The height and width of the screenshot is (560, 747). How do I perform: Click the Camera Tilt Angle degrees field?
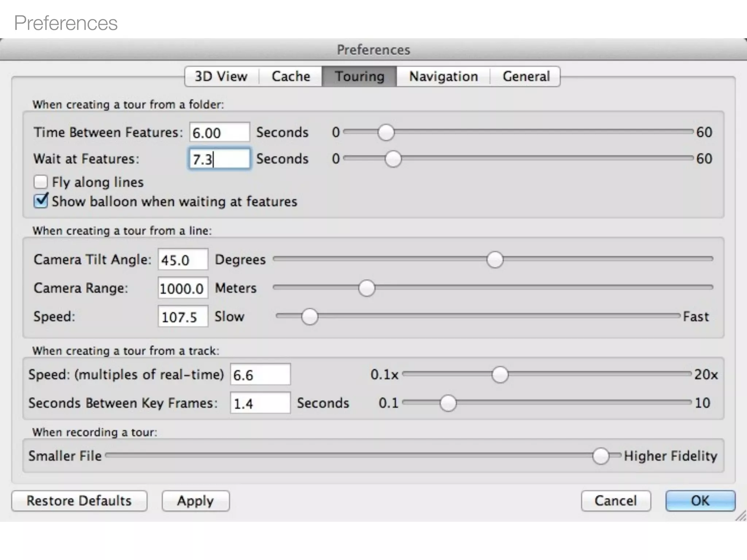[183, 260]
